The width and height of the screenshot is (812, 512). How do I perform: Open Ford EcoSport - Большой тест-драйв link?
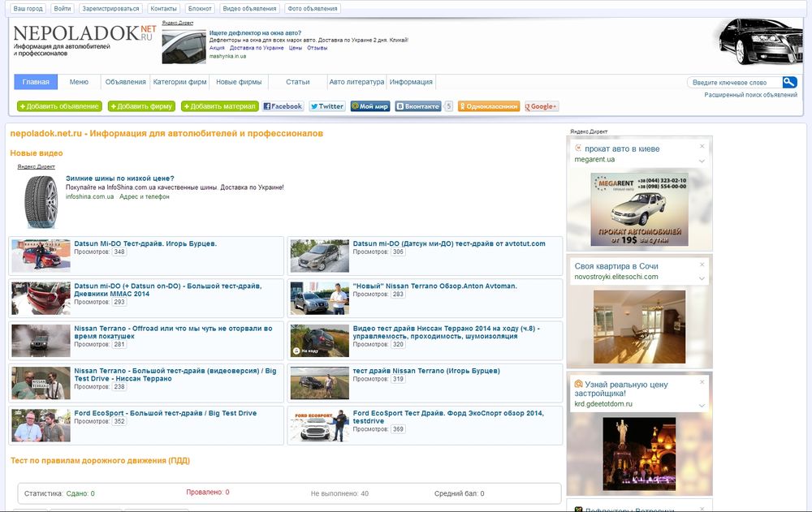point(165,413)
